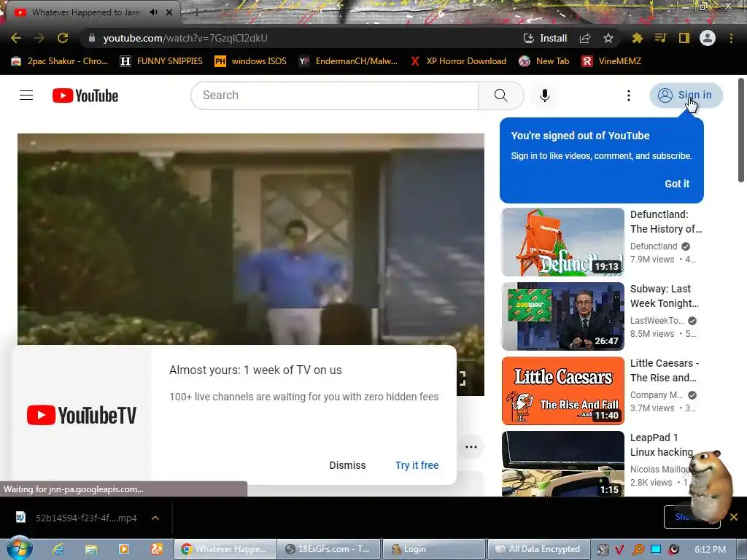Open the LeapPad 1 Linux hacking thumbnail
The height and width of the screenshot is (560, 747).
click(x=562, y=464)
